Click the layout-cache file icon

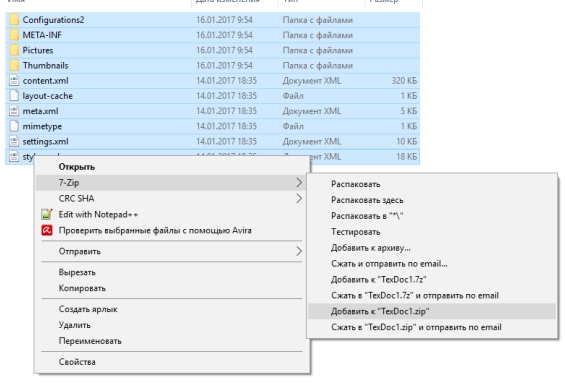point(14,95)
